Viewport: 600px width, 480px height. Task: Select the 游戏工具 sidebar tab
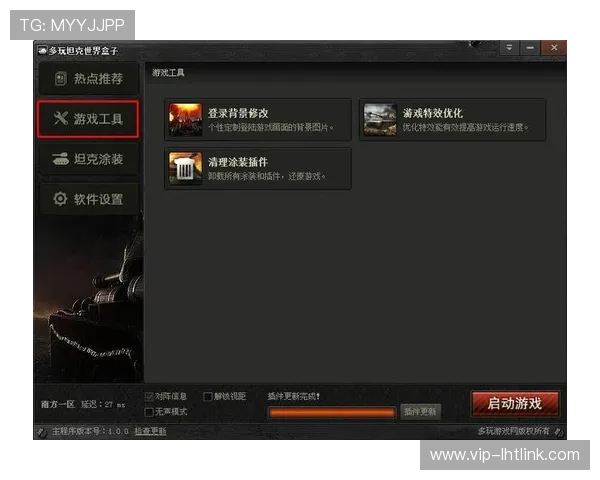tap(88, 119)
